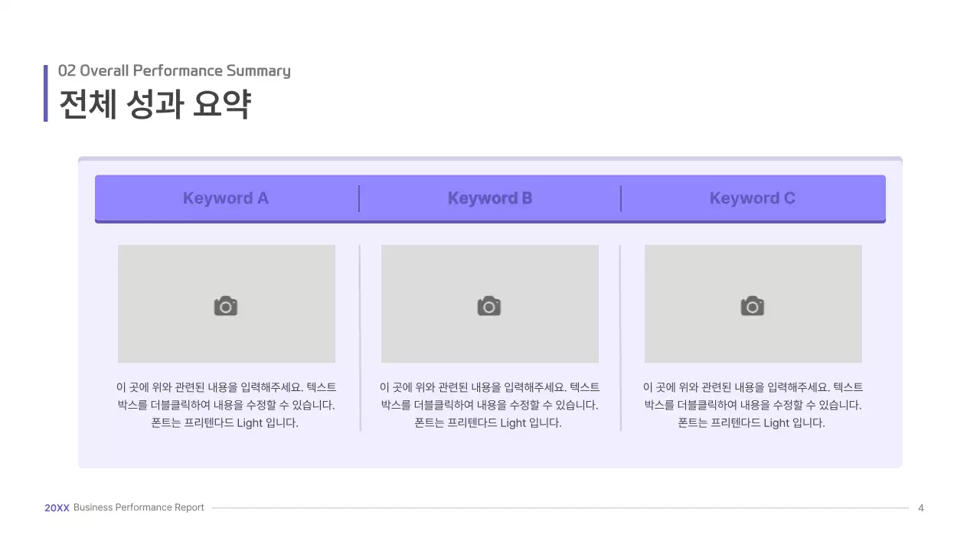The width and height of the screenshot is (980, 551).
Task: Select the text box under Keyword B
Action: tap(490, 405)
